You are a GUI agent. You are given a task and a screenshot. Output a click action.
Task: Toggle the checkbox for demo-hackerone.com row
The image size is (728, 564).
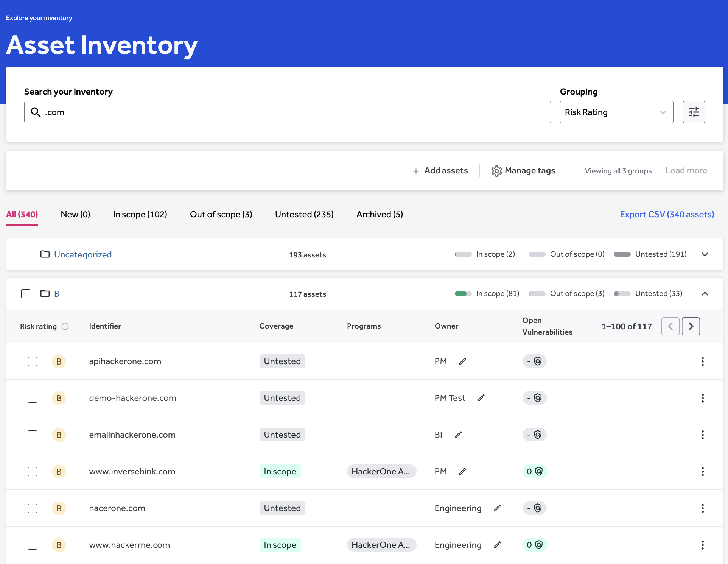click(x=33, y=398)
